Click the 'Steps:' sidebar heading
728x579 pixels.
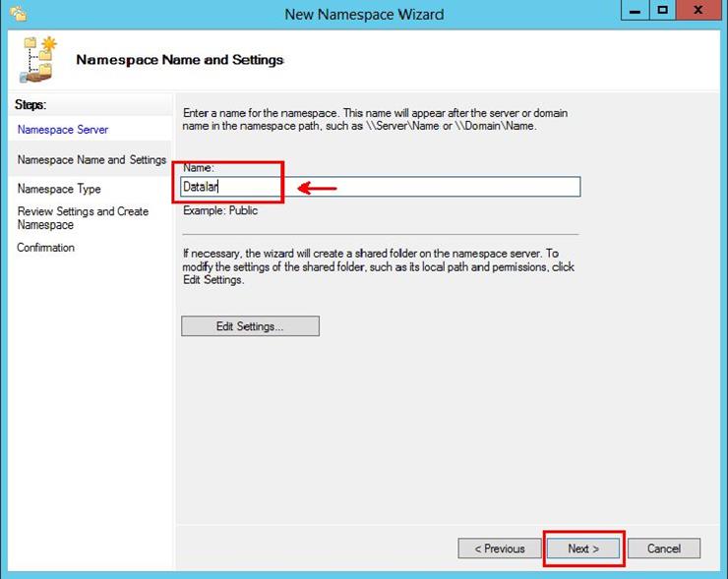(x=31, y=104)
